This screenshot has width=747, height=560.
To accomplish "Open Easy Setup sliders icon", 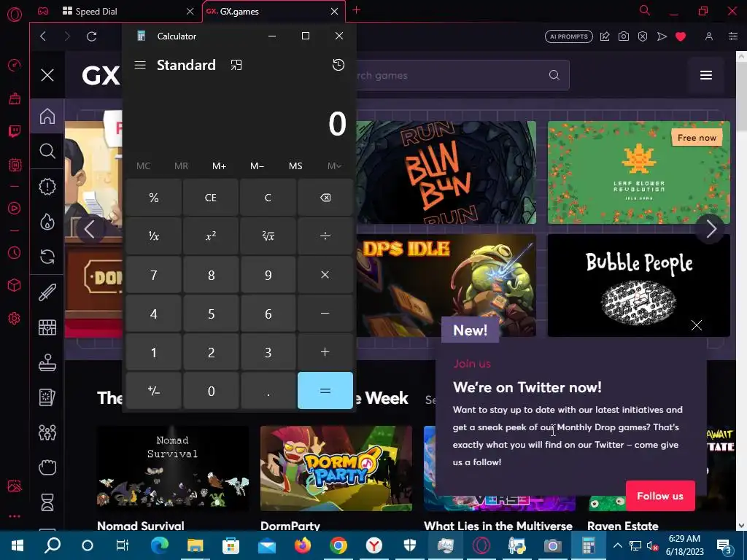I will click(733, 36).
